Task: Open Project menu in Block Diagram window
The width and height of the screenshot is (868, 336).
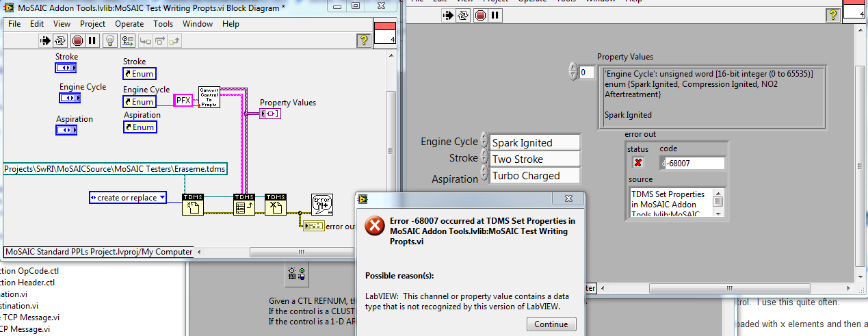Action: (92, 24)
